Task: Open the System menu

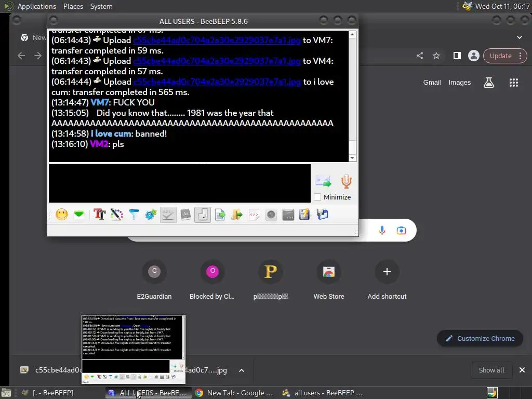Action: (x=101, y=6)
